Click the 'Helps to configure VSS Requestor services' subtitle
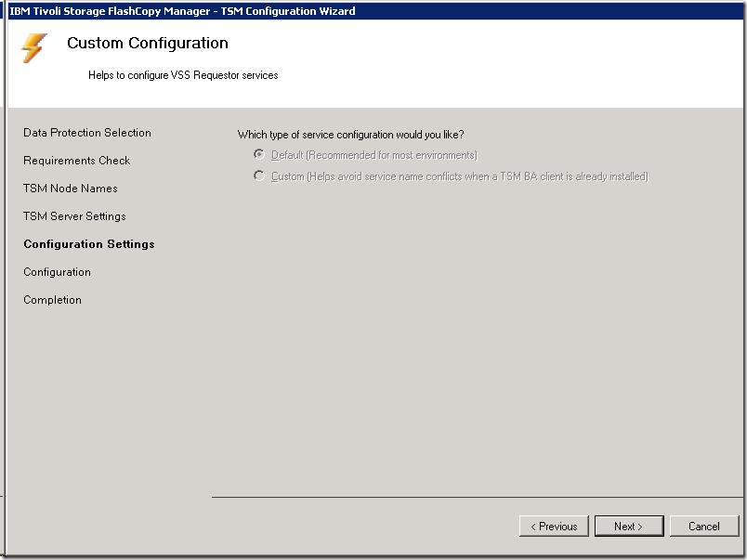Viewport: 747px width, 560px height. 183,75
